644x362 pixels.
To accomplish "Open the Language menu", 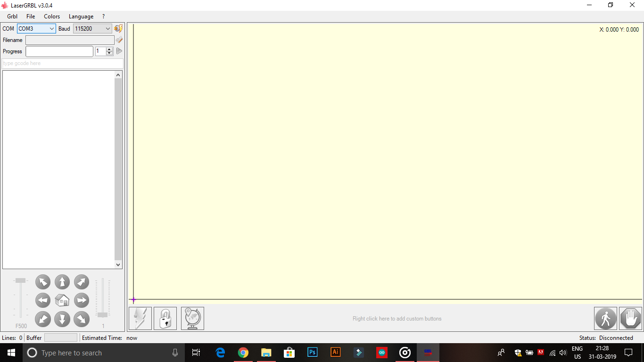I will coord(81,16).
